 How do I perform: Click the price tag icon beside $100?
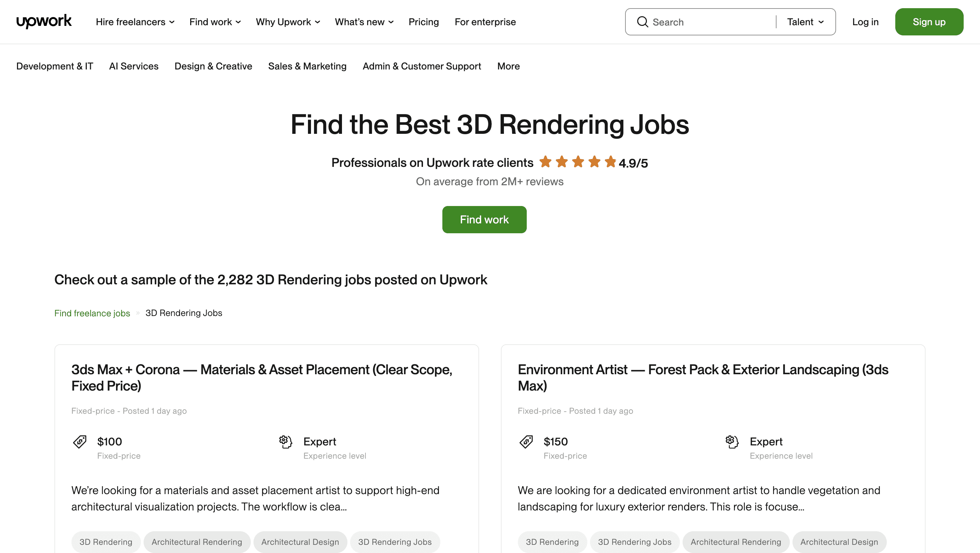(x=80, y=442)
